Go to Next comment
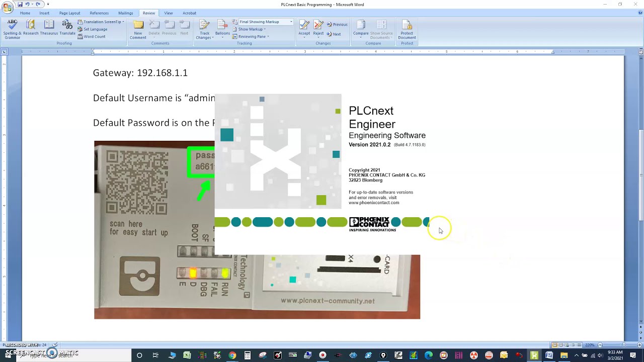This screenshot has width=644, height=362. click(x=184, y=28)
